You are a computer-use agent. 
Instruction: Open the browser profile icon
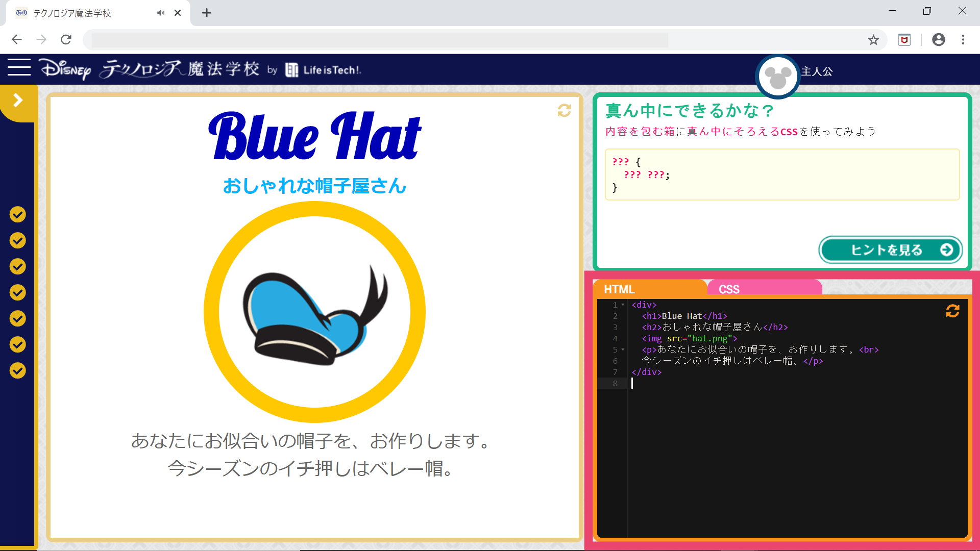938,40
